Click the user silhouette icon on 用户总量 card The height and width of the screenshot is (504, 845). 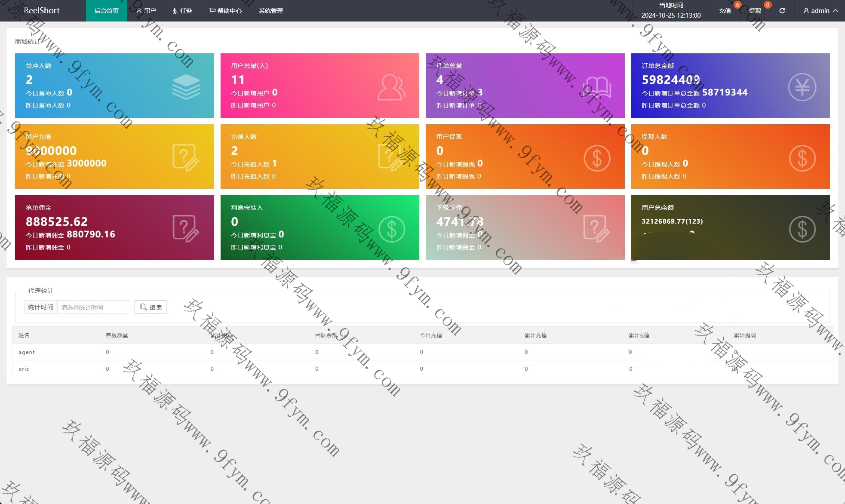(x=391, y=87)
